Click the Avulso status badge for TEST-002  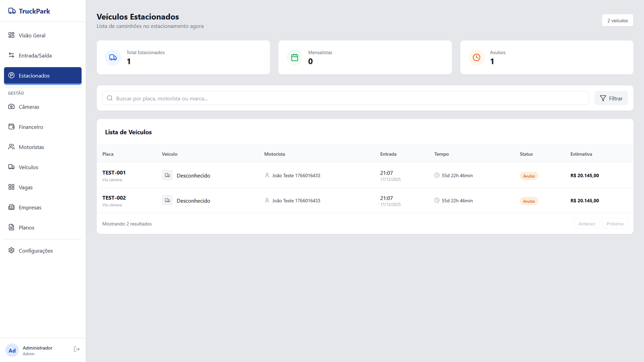coord(528,201)
